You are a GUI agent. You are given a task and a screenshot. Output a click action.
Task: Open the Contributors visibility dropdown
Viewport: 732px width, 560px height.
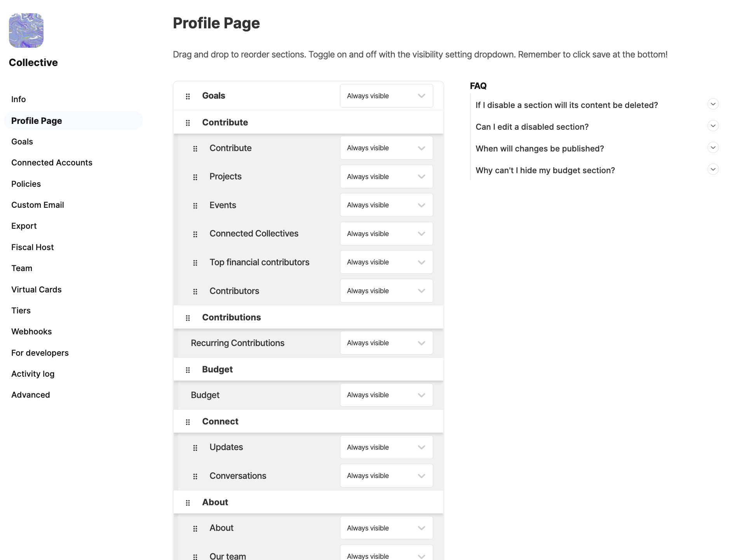click(386, 291)
